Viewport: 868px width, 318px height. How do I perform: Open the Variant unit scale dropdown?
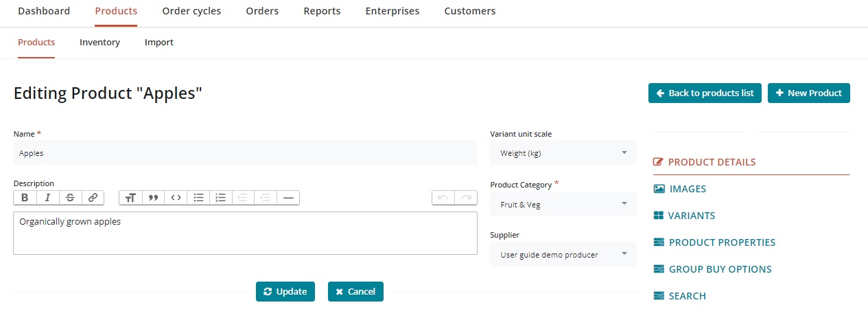(563, 153)
